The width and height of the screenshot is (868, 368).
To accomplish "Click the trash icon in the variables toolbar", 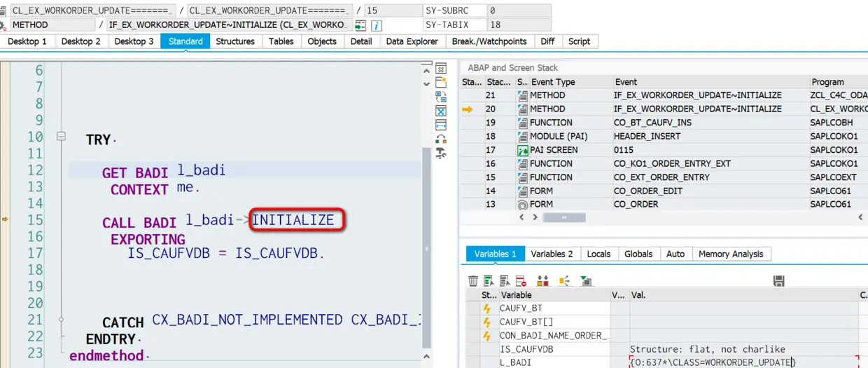I will pos(473,280).
